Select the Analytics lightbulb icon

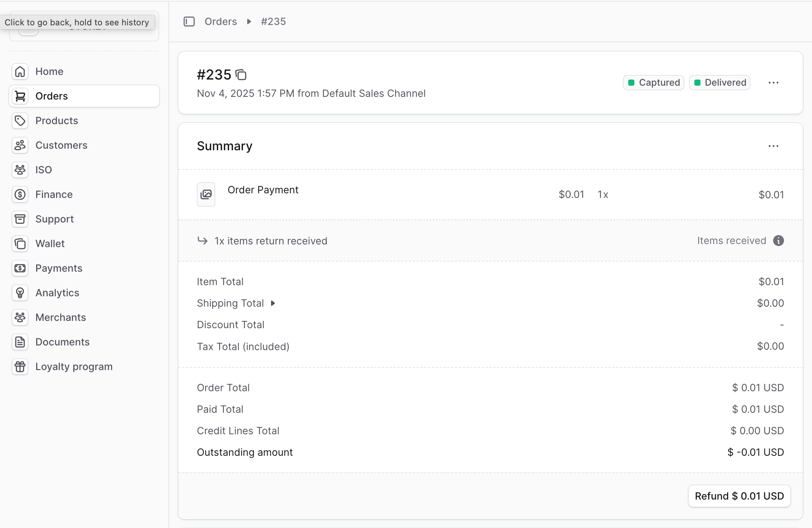point(20,293)
